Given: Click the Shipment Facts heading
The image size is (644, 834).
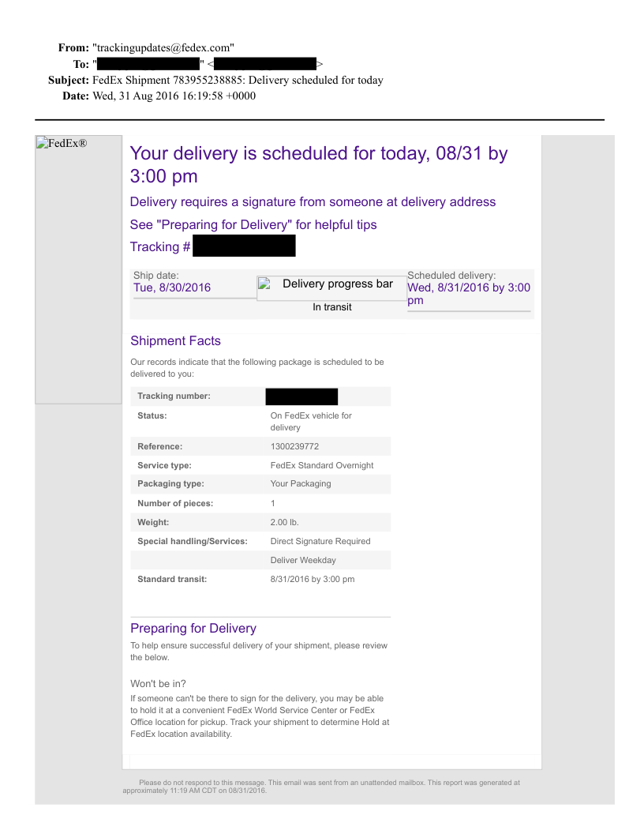Looking at the screenshot, I should pyautogui.click(x=175, y=341).
